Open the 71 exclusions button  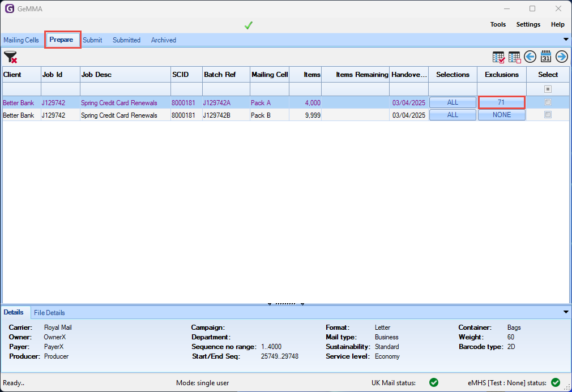tap(502, 102)
